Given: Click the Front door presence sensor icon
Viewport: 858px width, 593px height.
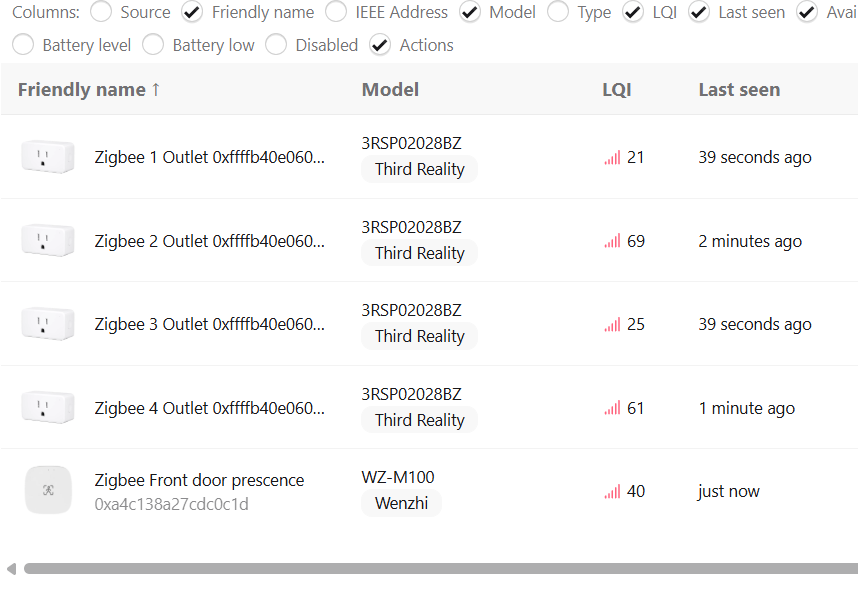Looking at the screenshot, I should [48, 491].
